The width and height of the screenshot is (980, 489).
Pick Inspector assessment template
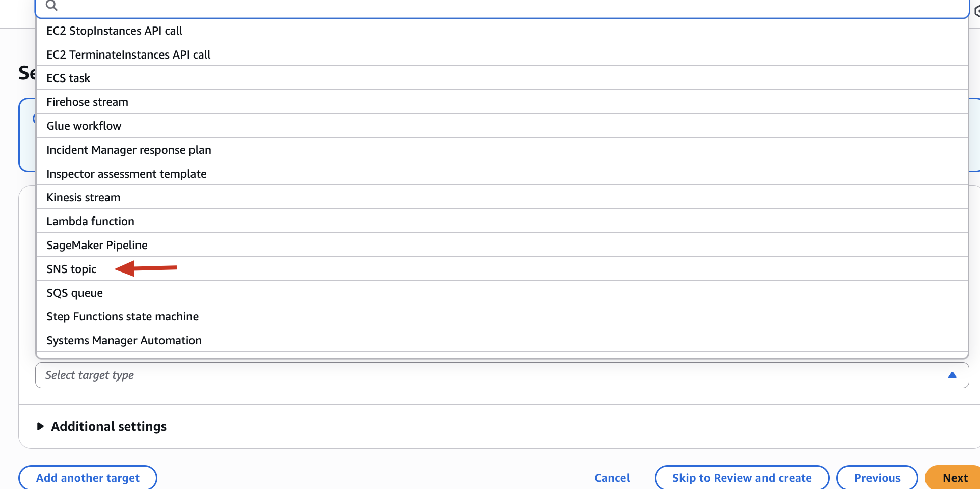126,174
